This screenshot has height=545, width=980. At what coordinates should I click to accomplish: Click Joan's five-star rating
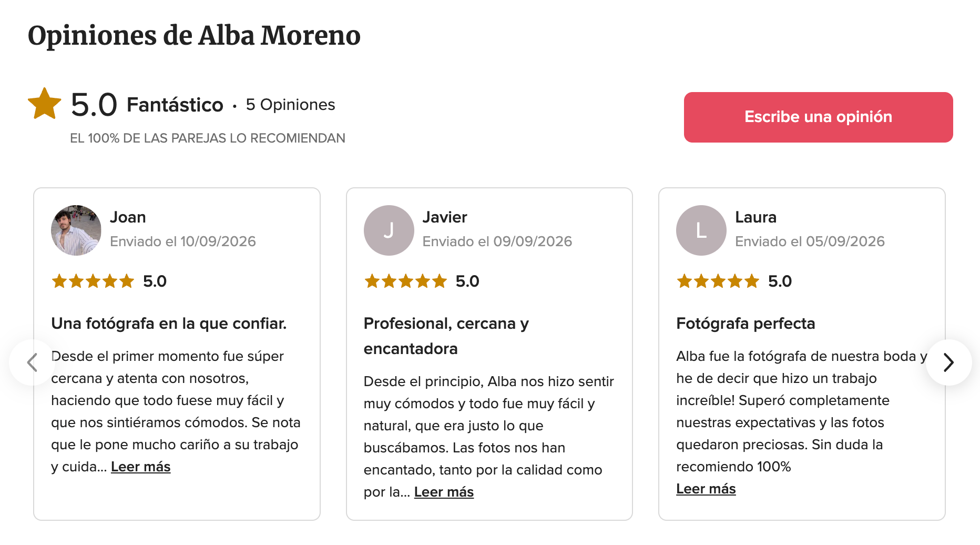(x=93, y=281)
